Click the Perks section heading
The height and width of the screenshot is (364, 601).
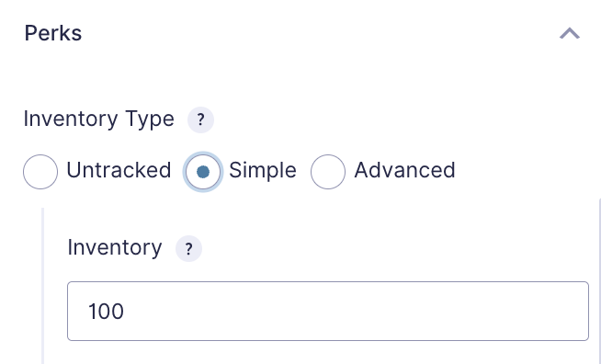pyautogui.click(x=53, y=33)
